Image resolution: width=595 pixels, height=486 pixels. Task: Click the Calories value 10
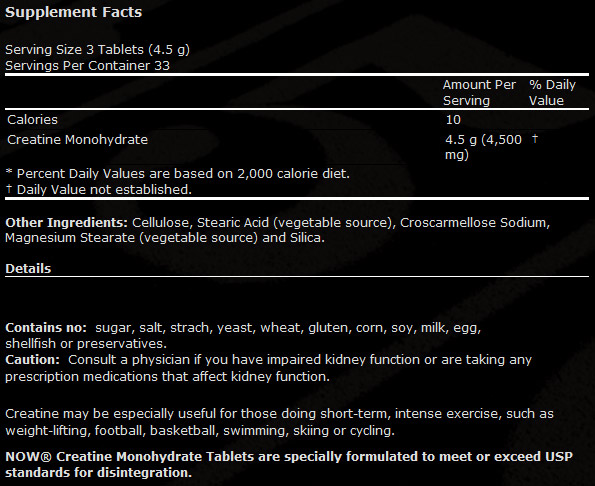click(453, 120)
